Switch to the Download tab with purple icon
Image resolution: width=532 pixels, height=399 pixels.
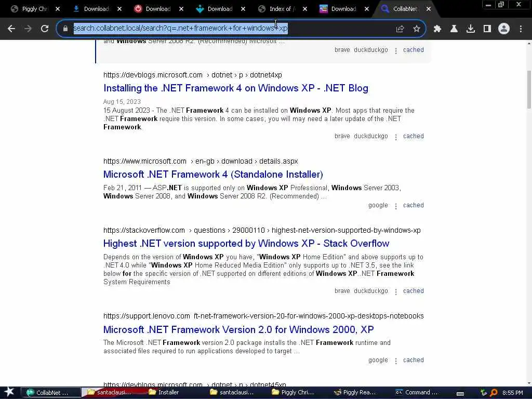click(338, 9)
